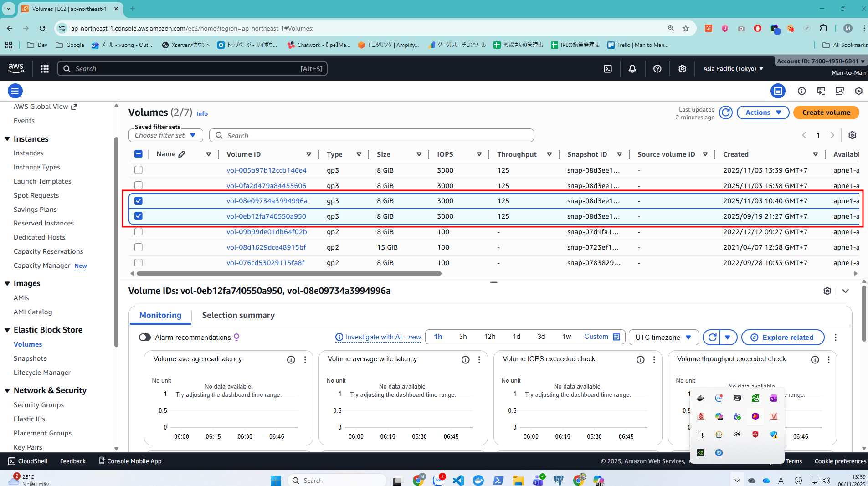Refresh the Volumes table
Screen dimensions: 868x486
coord(725,113)
